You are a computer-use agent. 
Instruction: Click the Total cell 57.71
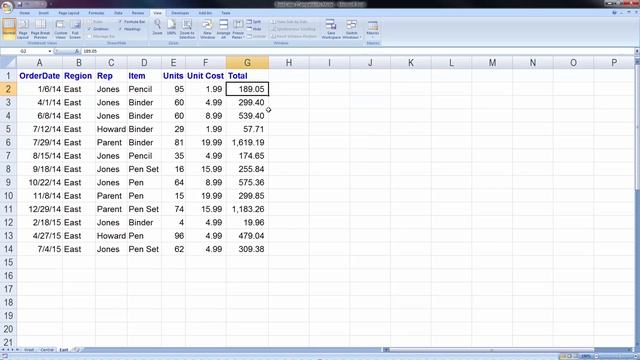[x=247, y=129]
